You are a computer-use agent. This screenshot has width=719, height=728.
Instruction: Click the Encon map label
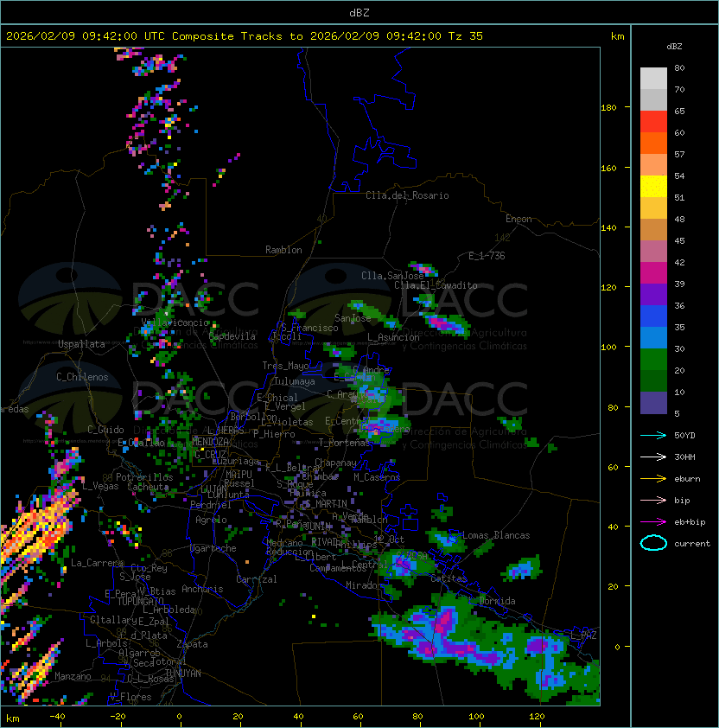point(519,219)
